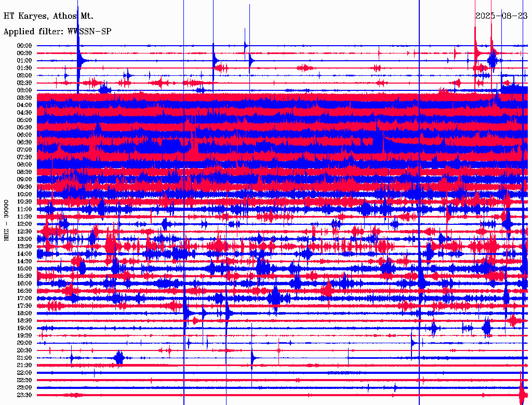Select the 20:00 time row label

[x=24, y=343]
